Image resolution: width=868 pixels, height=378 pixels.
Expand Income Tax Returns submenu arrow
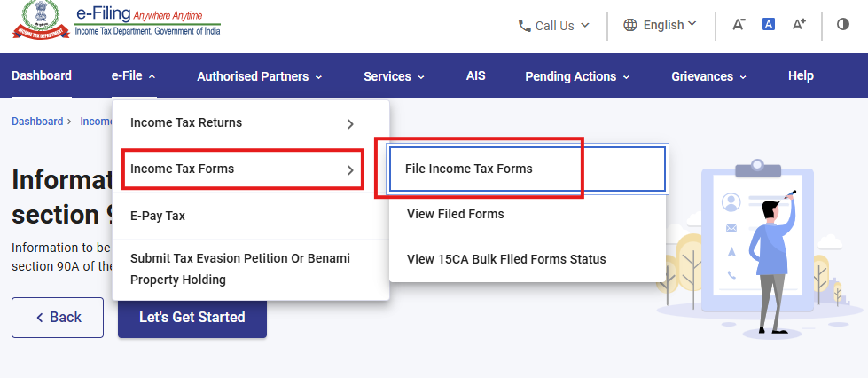pyautogui.click(x=350, y=124)
